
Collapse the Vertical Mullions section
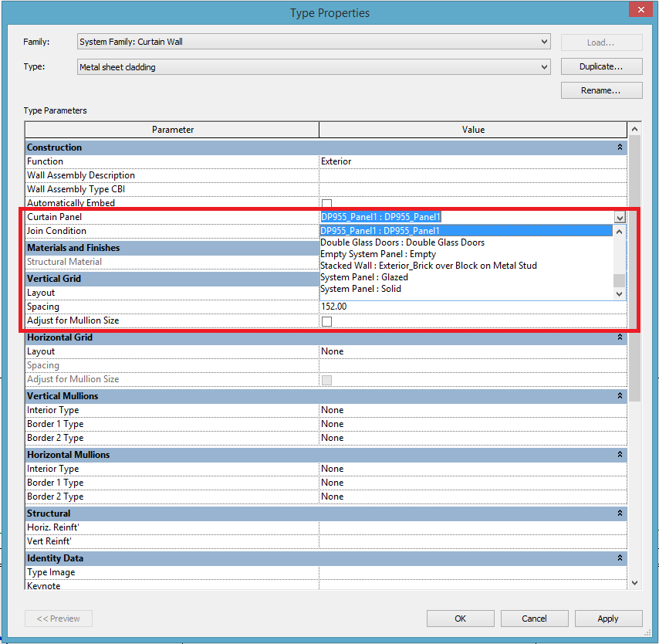(x=620, y=396)
